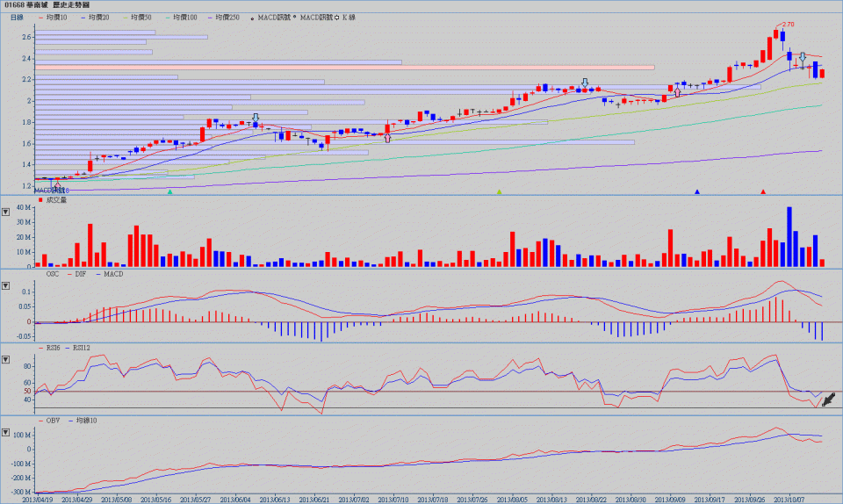
Task: Click the blue triangle marker below price chart
Action: [697, 191]
